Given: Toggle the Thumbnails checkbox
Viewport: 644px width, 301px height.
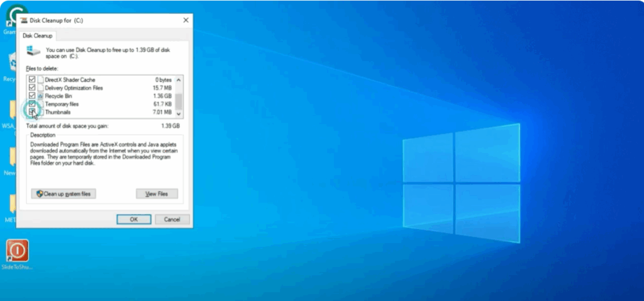Looking at the screenshot, I should tap(32, 111).
